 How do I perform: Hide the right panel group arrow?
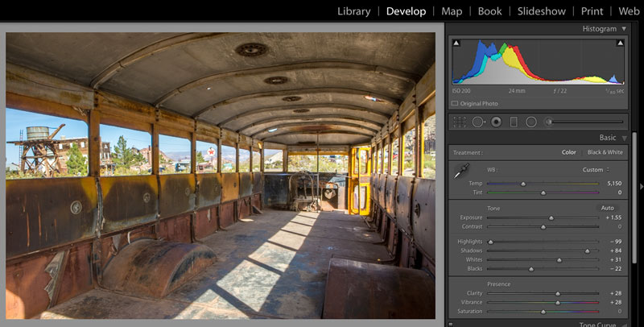[x=642, y=186]
